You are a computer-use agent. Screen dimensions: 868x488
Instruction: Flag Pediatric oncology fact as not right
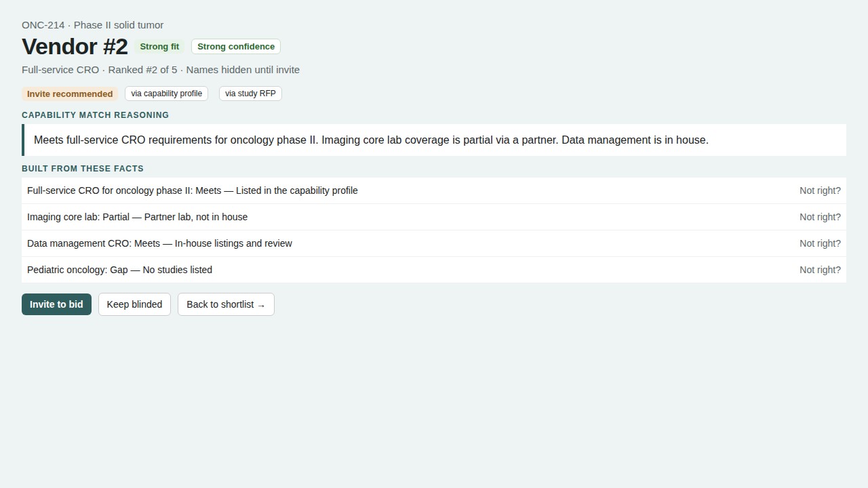[820, 270]
